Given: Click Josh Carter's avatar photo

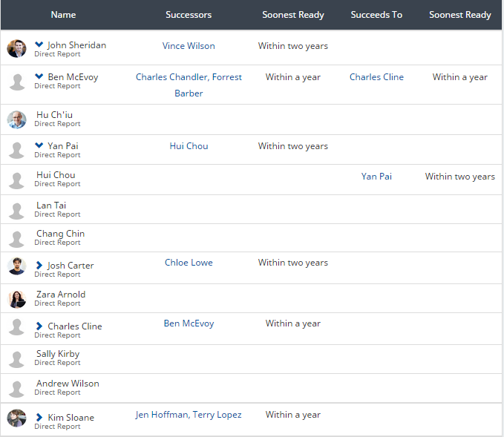Looking at the screenshot, I should pos(16,266).
